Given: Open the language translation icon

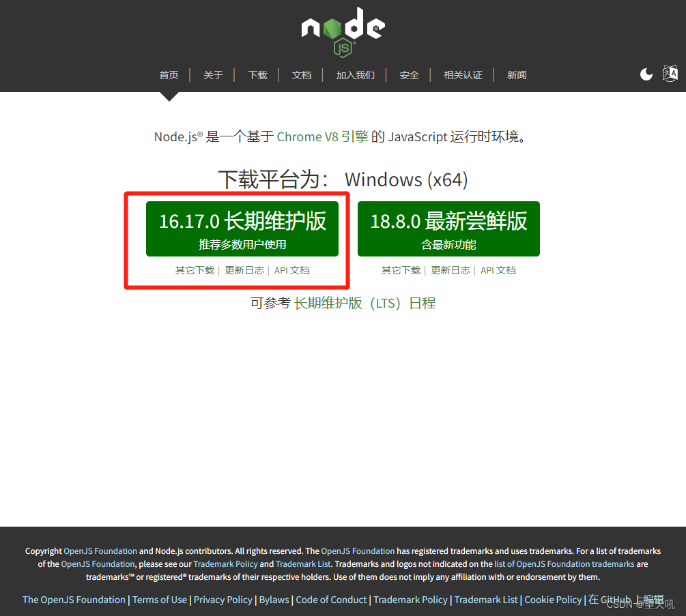Looking at the screenshot, I should 670,74.
